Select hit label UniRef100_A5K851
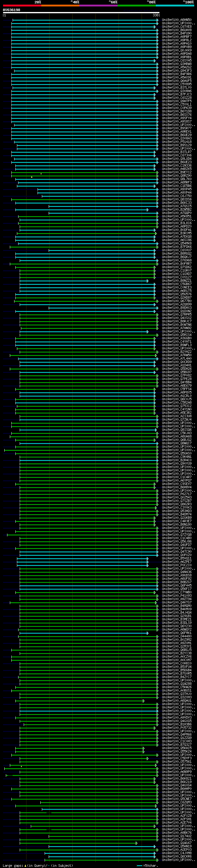 click(x=177, y=216)
